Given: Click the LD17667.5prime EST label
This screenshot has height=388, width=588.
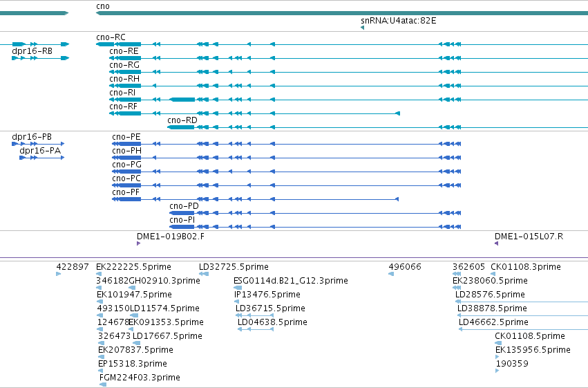Looking at the screenshot, I should tap(167, 336).
